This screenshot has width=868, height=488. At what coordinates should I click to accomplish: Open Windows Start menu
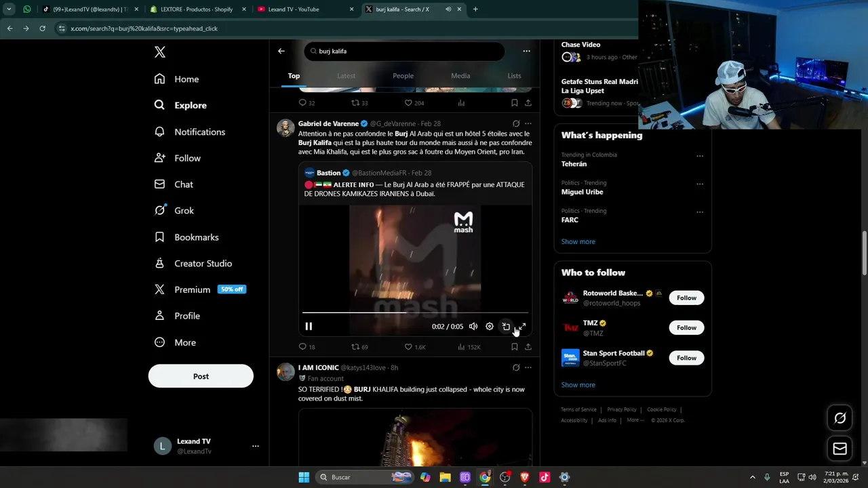click(x=304, y=477)
